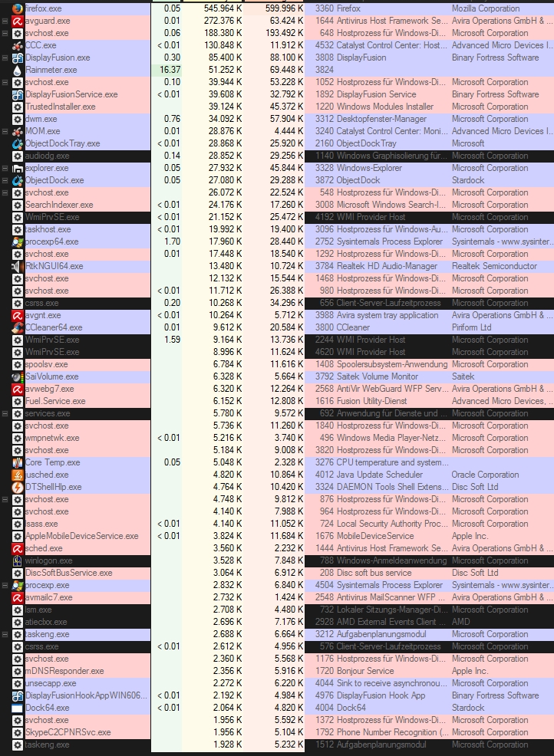Image resolution: width=554 pixels, height=756 pixels.
Task: Collapse the svchost.exe PID 548 tree
Action: (5, 192)
